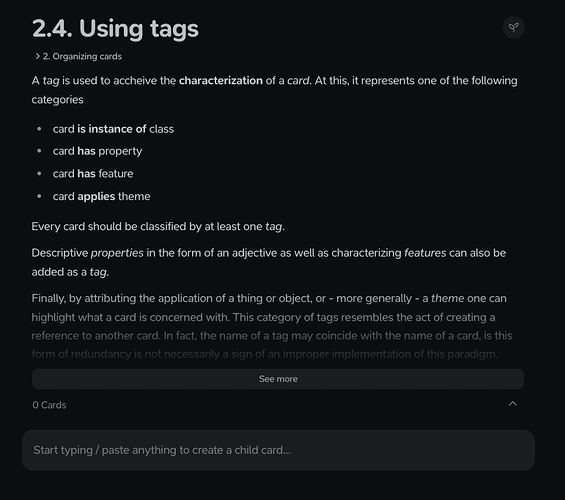Open the '2. Organizing cards' parent link
The image size is (565, 500).
(x=82, y=57)
